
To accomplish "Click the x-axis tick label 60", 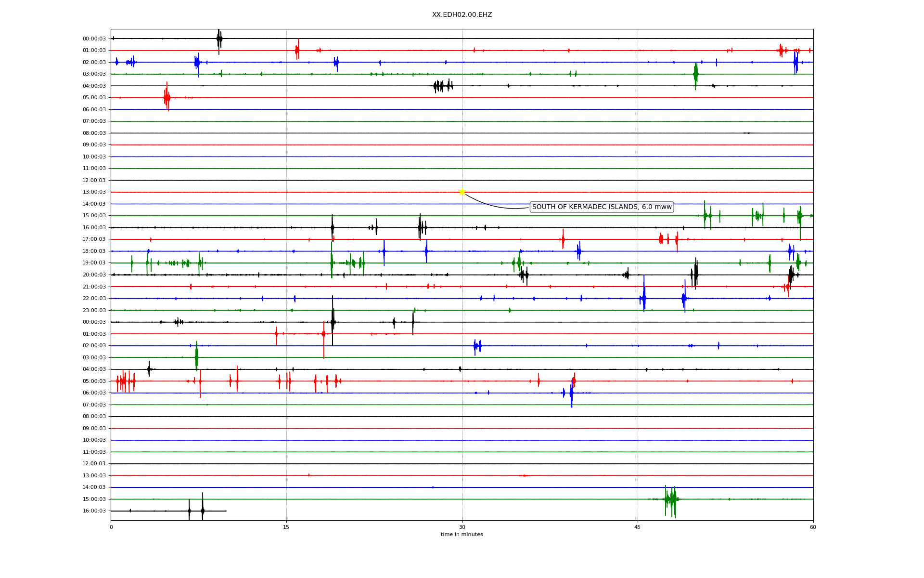I will click(x=813, y=527).
